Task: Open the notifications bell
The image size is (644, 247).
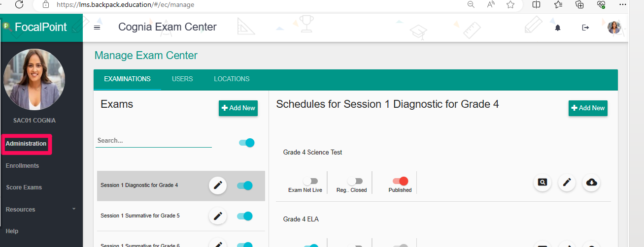Action: click(x=558, y=28)
